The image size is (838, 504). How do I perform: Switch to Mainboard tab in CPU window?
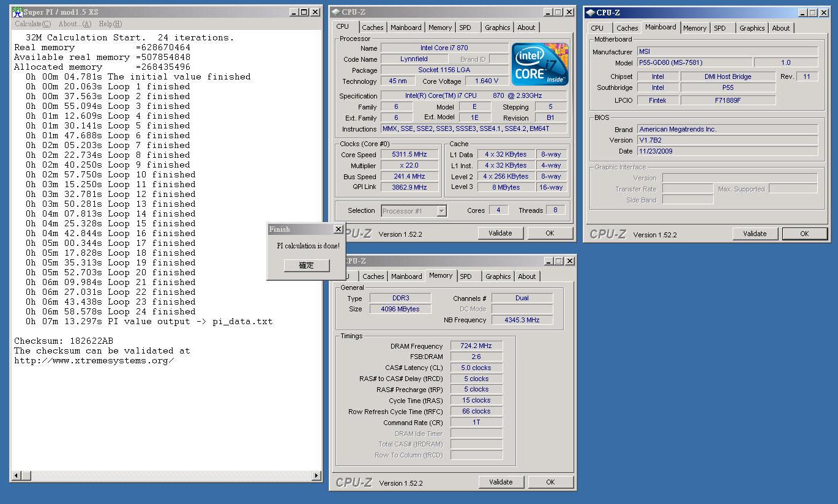[406, 28]
